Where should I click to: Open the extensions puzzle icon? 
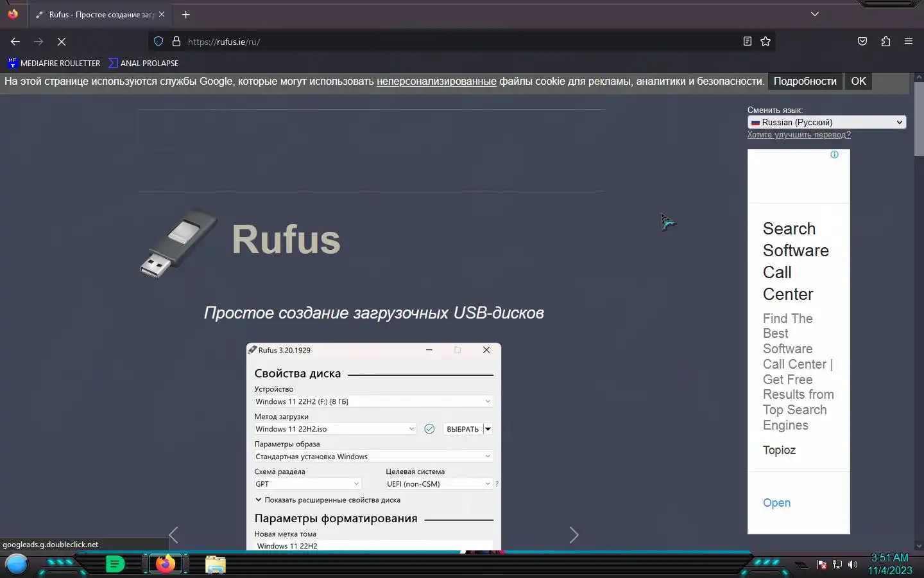(x=886, y=41)
